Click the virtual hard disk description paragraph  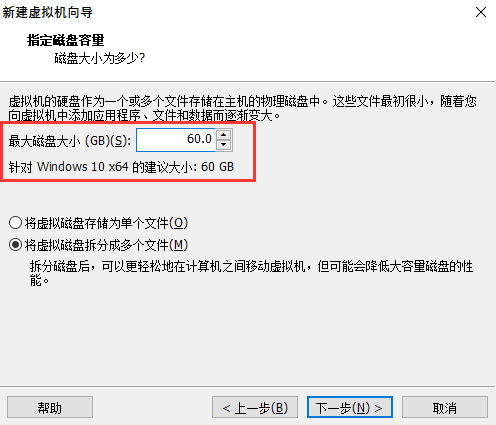click(243, 108)
